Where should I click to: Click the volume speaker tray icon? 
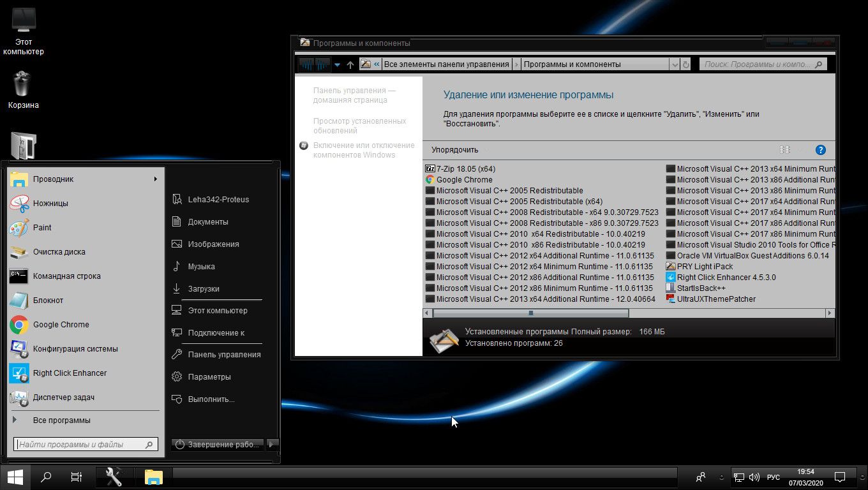[x=754, y=477]
